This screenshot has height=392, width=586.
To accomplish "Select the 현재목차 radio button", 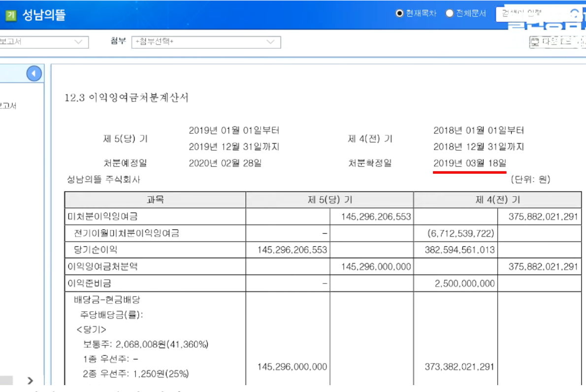I will pos(399,13).
